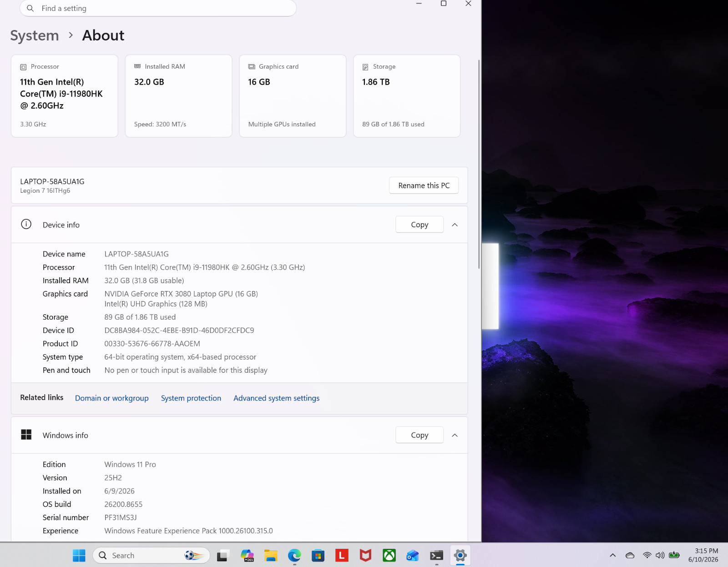Open Advanced system settings link
The height and width of the screenshot is (567, 728).
[277, 398]
